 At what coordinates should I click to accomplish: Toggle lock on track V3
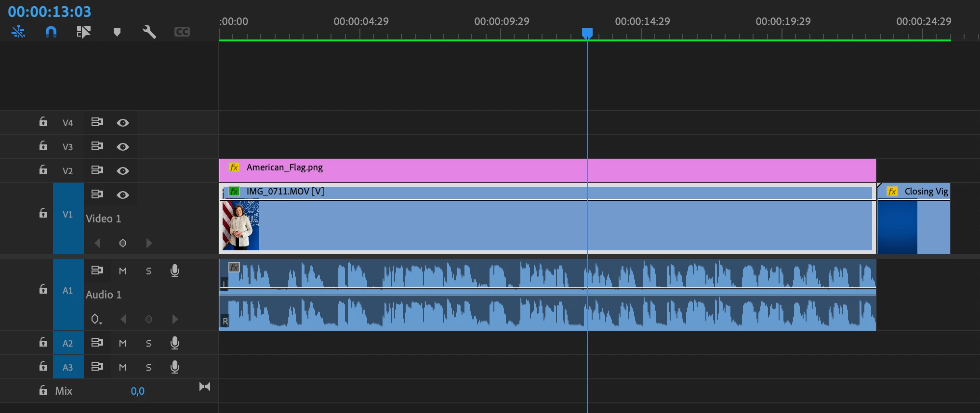pyautogui.click(x=43, y=146)
